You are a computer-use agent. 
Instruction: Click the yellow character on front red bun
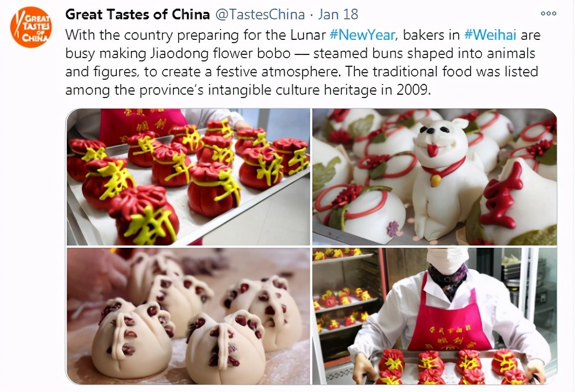149,223
